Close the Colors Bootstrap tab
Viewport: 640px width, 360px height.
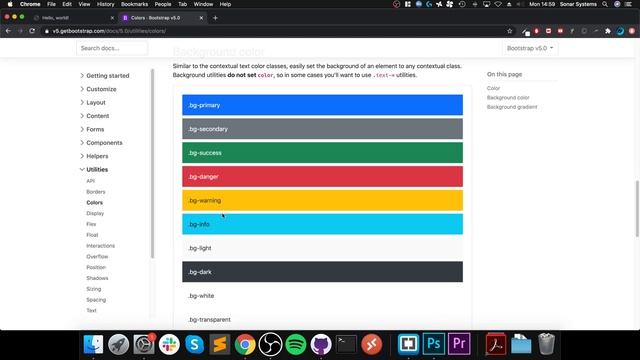click(x=201, y=18)
